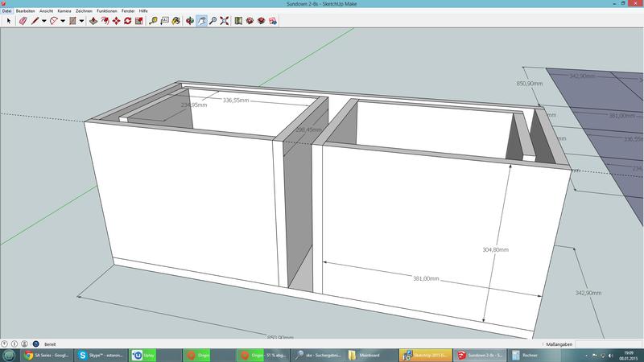Screen dimensions: 644x362
Task: Click the 381,00mm dimension label on front panel
Action: [x=426, y=278]
